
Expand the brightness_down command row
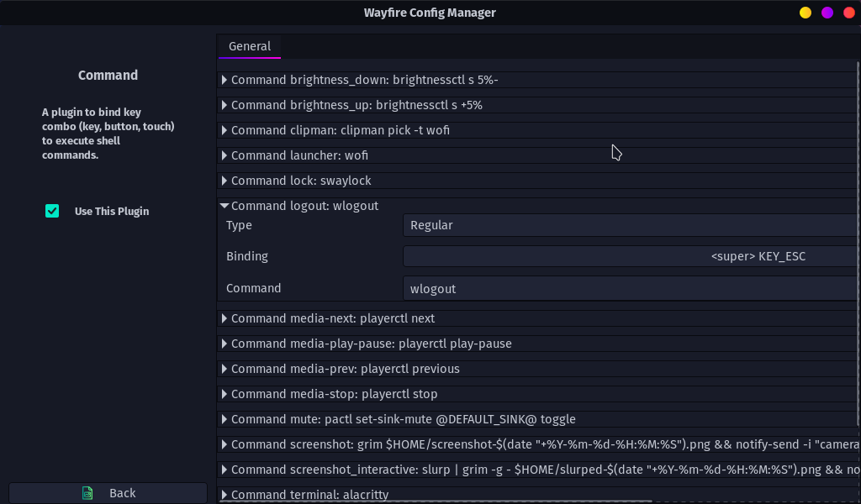(x=224, y=80)
